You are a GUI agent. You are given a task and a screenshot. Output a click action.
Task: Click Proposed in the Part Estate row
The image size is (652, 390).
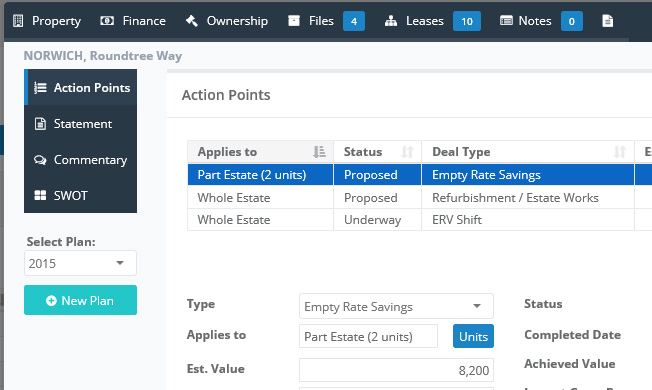378,175
